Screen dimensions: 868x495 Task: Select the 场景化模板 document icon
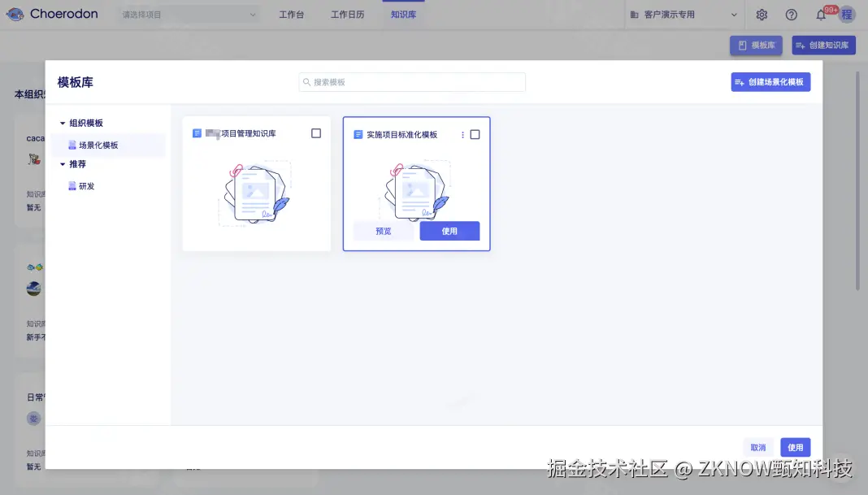(72, 145)
